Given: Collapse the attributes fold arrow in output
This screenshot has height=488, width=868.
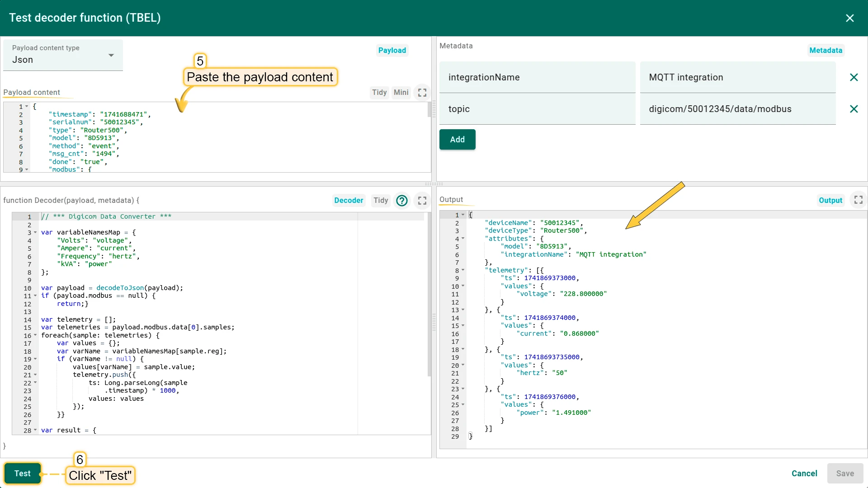Looking at the screenshot, I should (463, 239).
